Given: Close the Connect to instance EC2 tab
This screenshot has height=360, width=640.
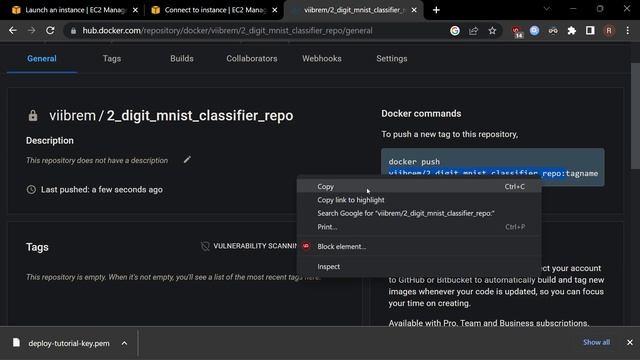Looking at the screenshot, I should tap(275, 10).
